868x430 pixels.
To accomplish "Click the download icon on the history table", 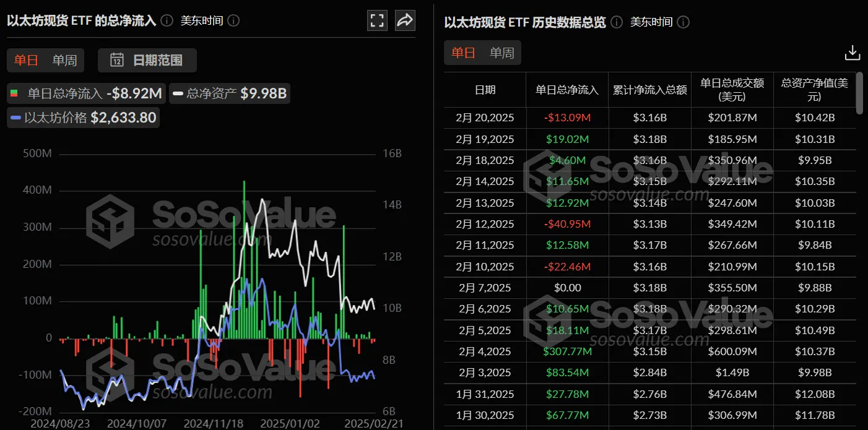I will (x=852, y=53).
